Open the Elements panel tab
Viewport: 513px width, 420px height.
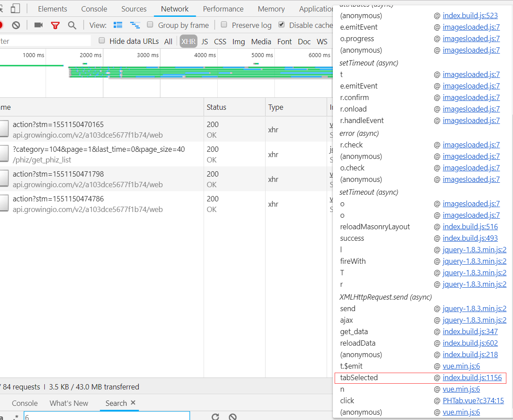coord(52,9)
